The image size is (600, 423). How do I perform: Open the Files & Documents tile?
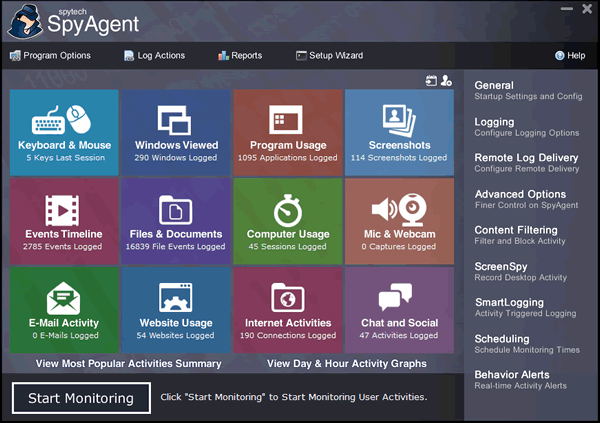[176, 221]
